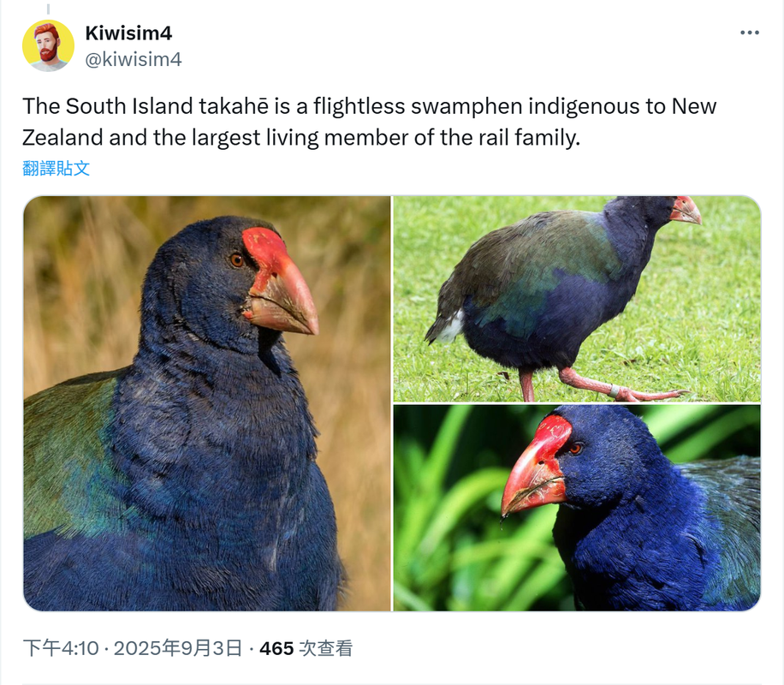Open the large takahē close-up photo
This screenshot has height=685, width=784.
click(x=207, y=403)
